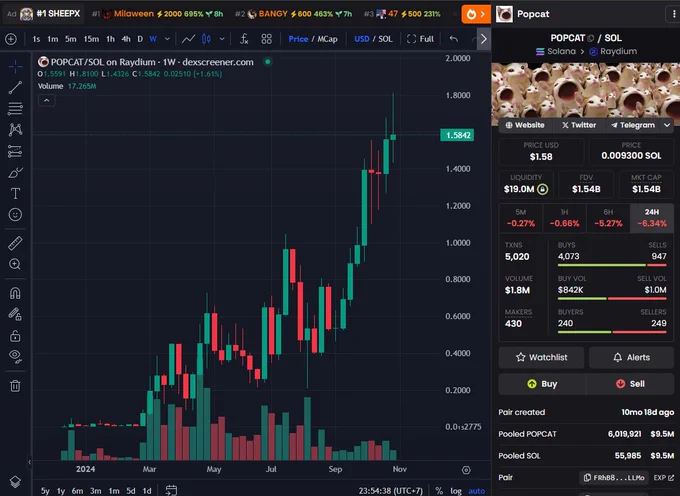Viewport: 680px width, 496px height.
Task: Select the 5M stats tab
Action: click(520, 218)
